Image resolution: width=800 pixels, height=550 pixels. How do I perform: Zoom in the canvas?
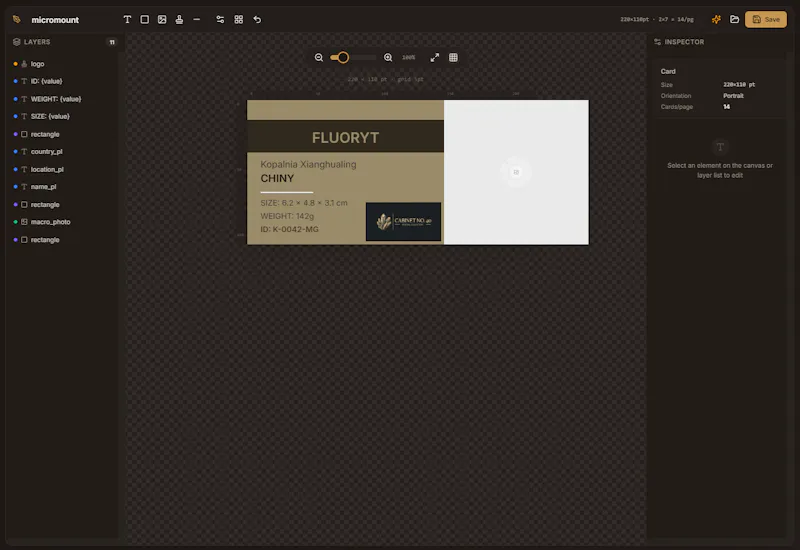(x=388, y=58)
